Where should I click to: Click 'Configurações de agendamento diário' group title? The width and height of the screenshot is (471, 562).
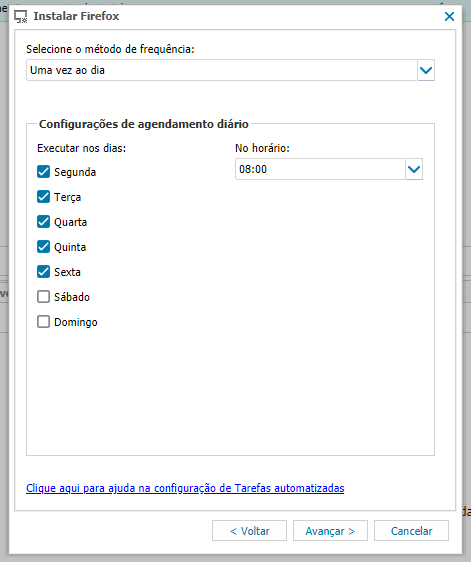144,124
